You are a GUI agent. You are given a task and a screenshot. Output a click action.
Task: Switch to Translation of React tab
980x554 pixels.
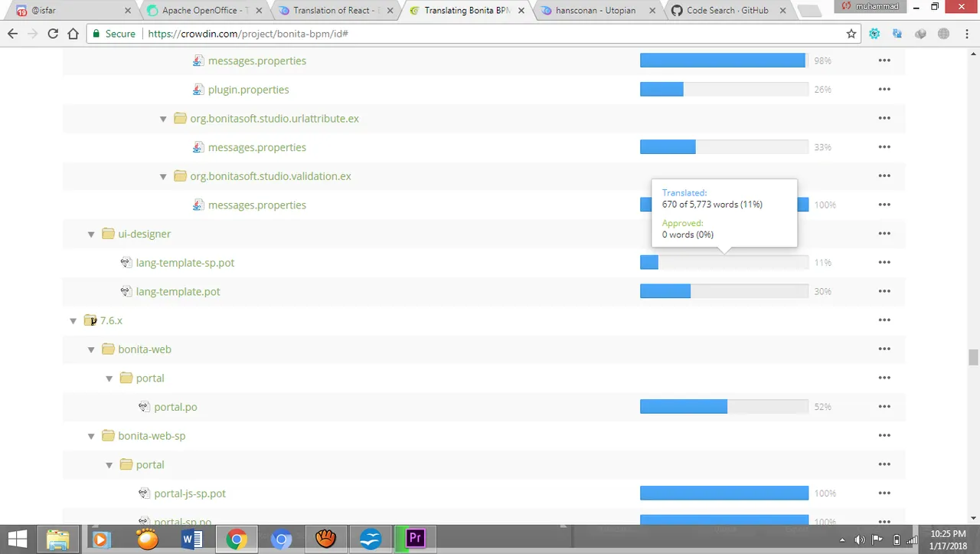335,11
